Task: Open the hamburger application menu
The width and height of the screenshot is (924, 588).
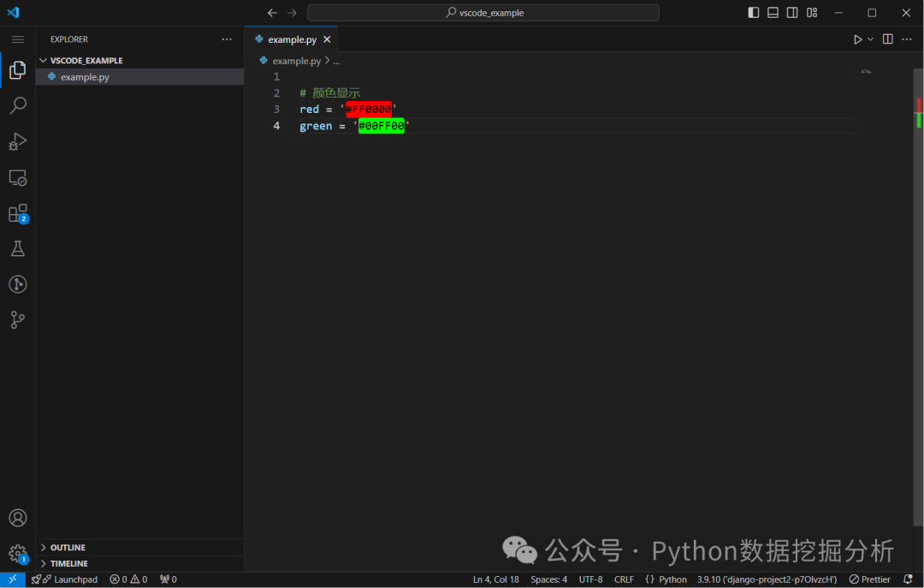Action: 18,39
